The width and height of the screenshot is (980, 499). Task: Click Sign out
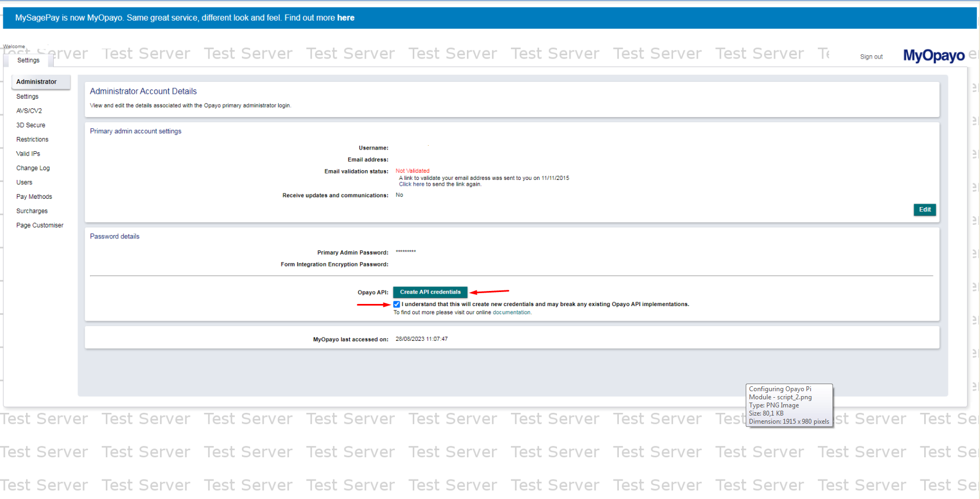pos(871,57)
